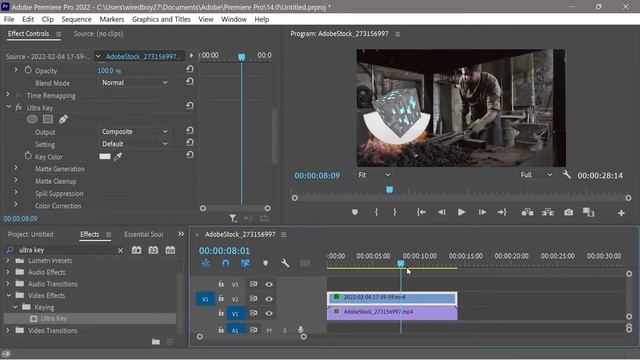Select the Ultra Key rectangle mask tool
Viewport: 640px width, 360px height.
pos(48,119)
